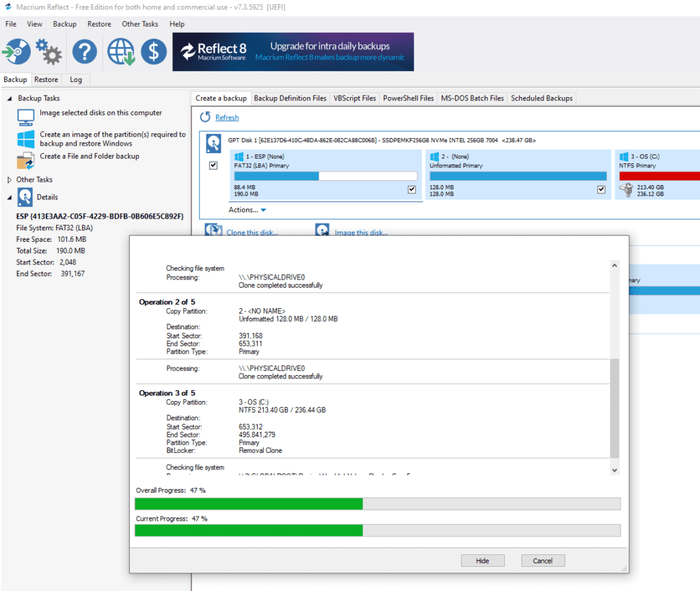700x591 pixels.
Task: Open the PowerShell Files tab
Action: coord(408,98)
